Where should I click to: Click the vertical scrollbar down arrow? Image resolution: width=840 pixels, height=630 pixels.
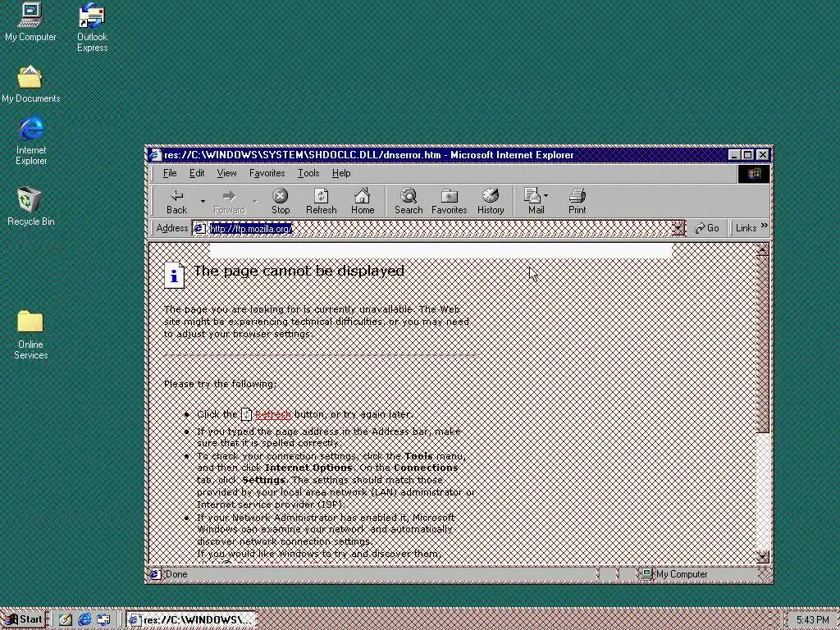(762, 557)
